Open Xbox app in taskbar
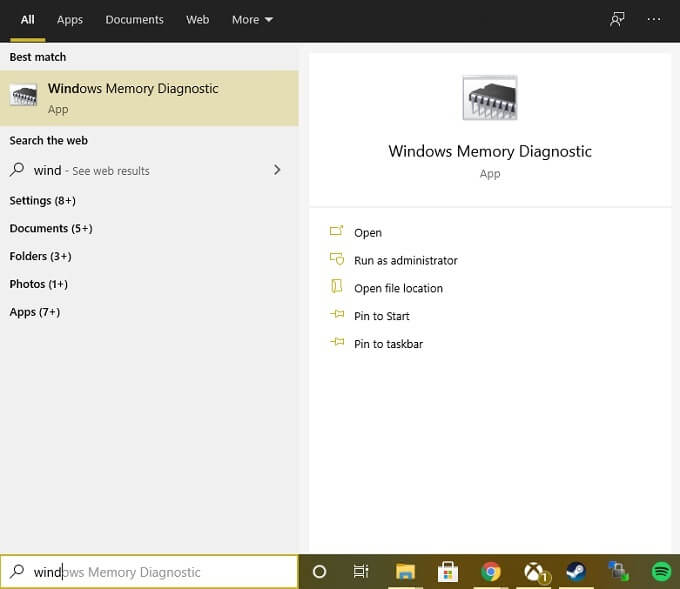Image resolution: width=680 pixels, height=589 pixels. 534,572
